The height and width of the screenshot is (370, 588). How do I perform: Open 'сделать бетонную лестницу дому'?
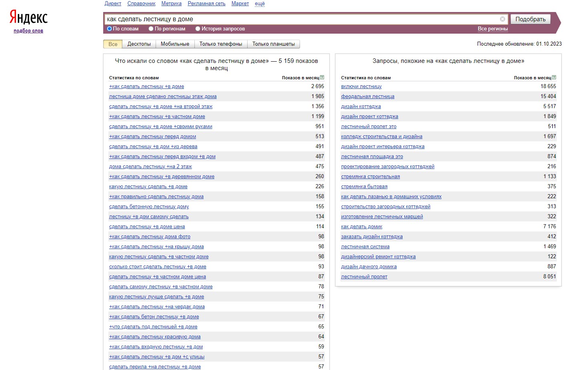[x=149, y=207]
